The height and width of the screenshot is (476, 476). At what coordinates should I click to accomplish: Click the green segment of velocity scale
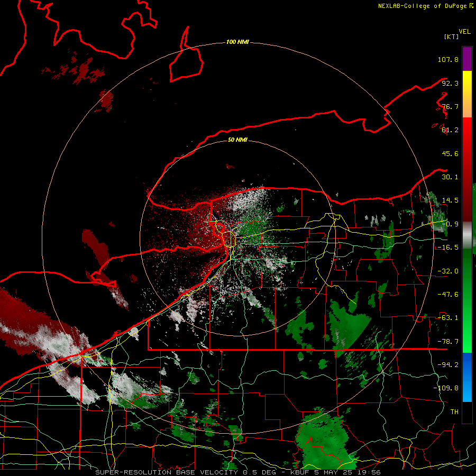[467, 300]
